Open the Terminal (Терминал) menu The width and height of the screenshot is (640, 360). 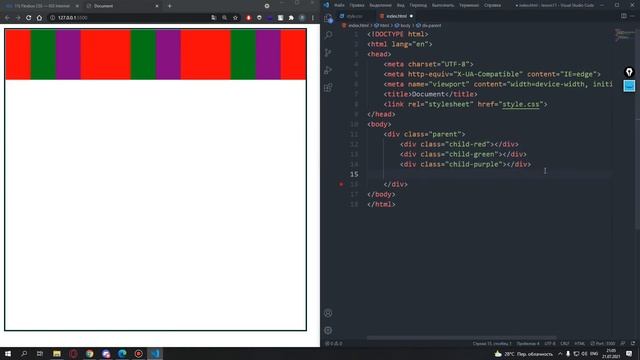tap(469, 5)
